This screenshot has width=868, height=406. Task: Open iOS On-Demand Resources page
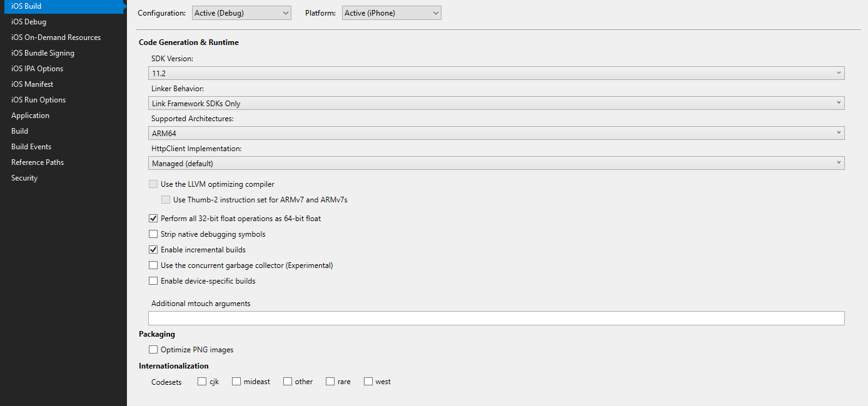(x=56, y=37)
